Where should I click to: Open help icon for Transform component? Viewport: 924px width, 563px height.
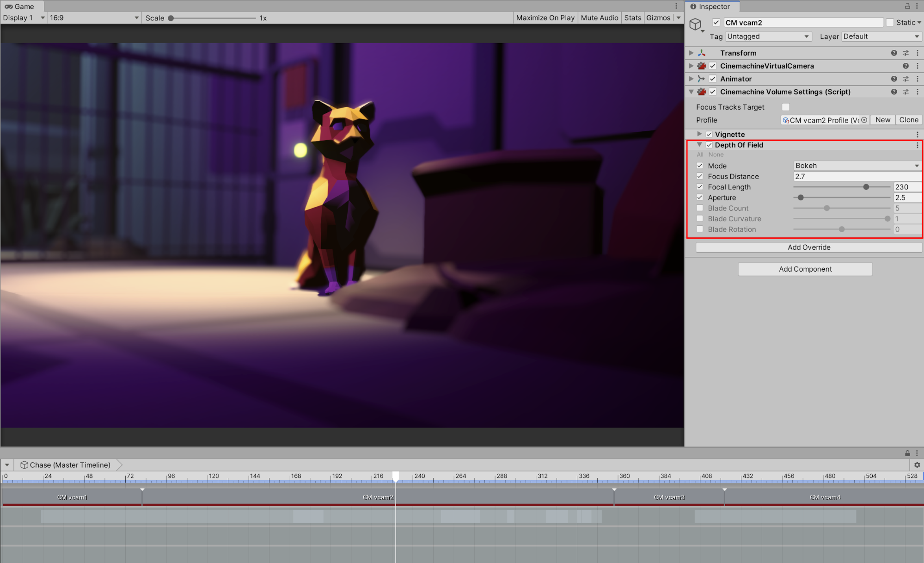pos(894,53)
